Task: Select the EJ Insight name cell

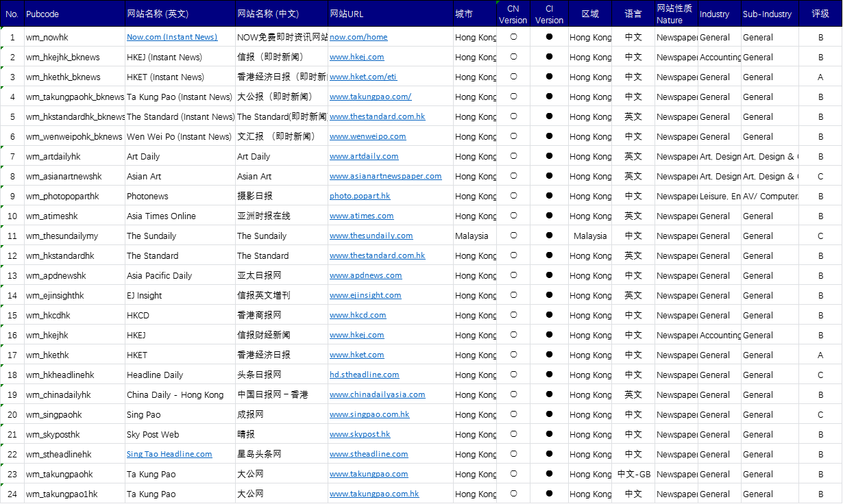Action: [x=180, y=295]
